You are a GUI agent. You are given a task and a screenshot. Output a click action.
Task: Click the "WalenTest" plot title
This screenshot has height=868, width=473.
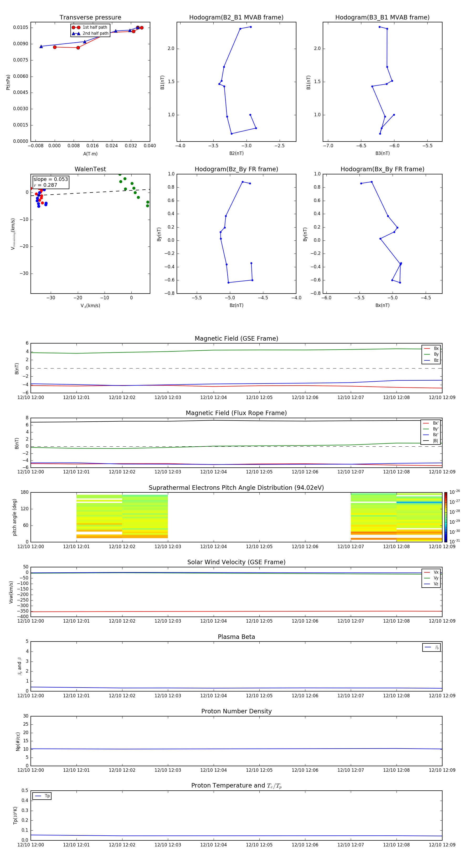pyautogui.click(x=90, y=169)
